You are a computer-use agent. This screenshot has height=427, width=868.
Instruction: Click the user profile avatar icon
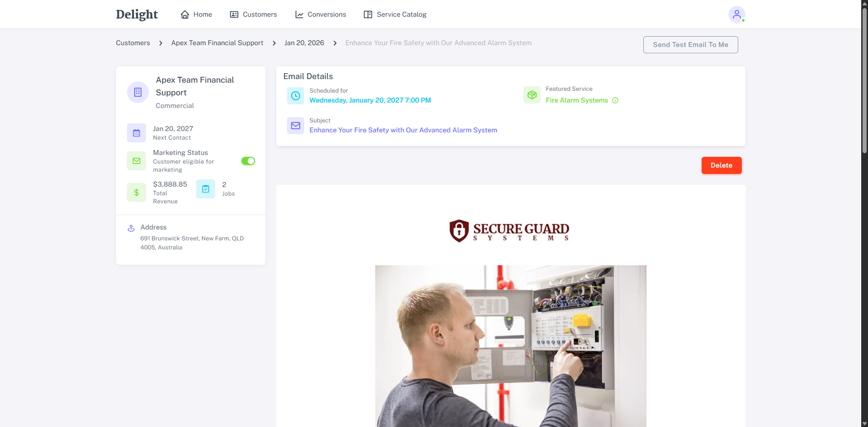[736, 14]
